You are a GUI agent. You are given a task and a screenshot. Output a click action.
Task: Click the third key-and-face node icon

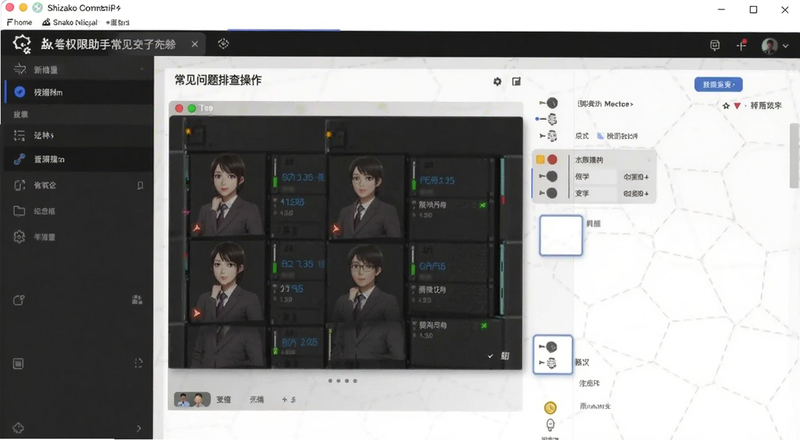549,136
